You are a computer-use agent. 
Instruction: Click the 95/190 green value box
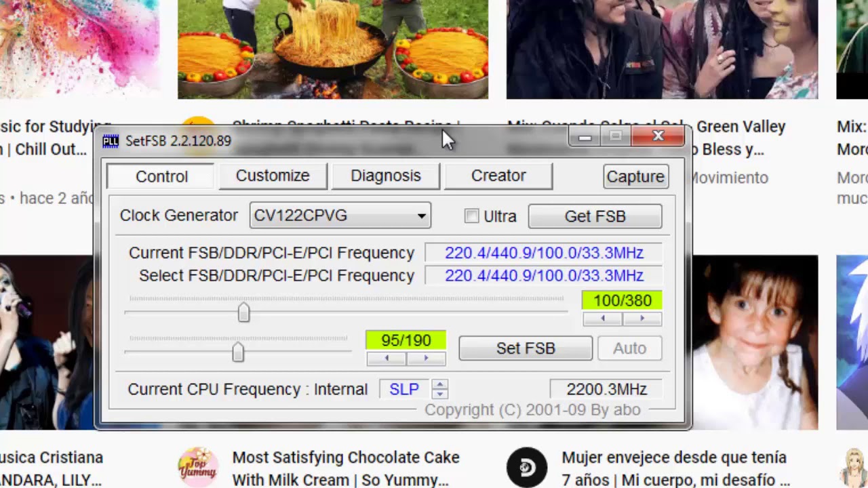tap(406, 340)
